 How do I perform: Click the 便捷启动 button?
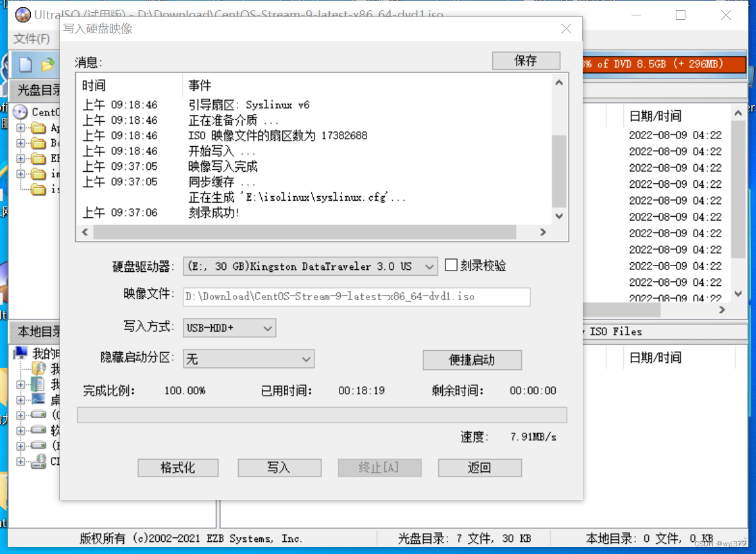coord(472,360)
